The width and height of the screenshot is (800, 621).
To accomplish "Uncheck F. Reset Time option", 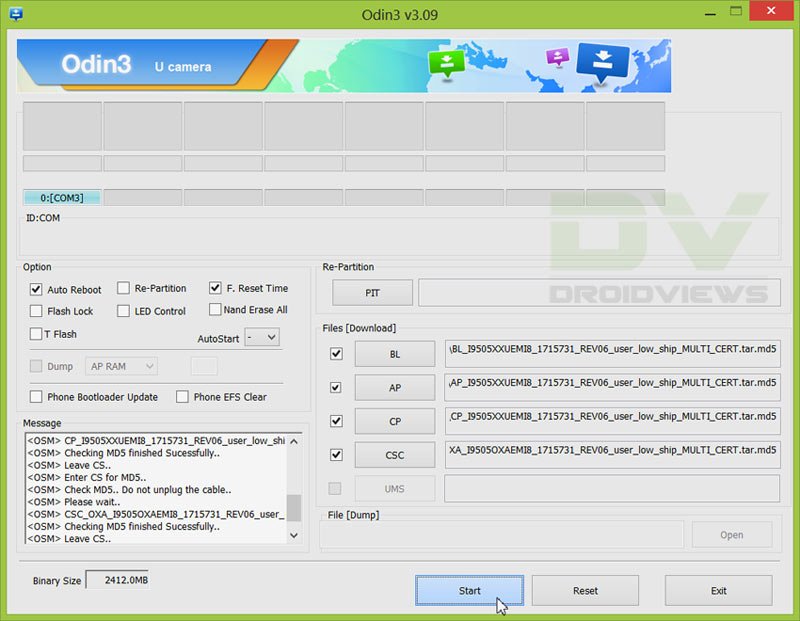I will pyautogui.click(x=215, y=288).
